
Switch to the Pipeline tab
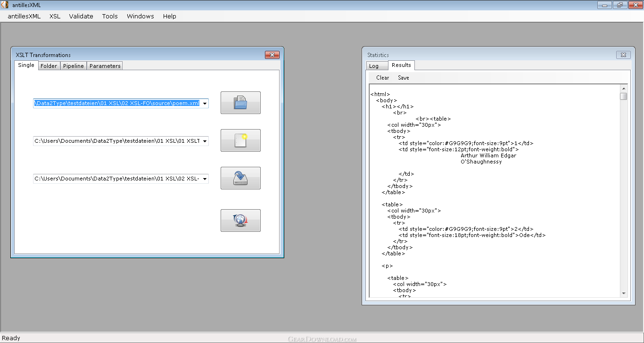coord(74,66)
